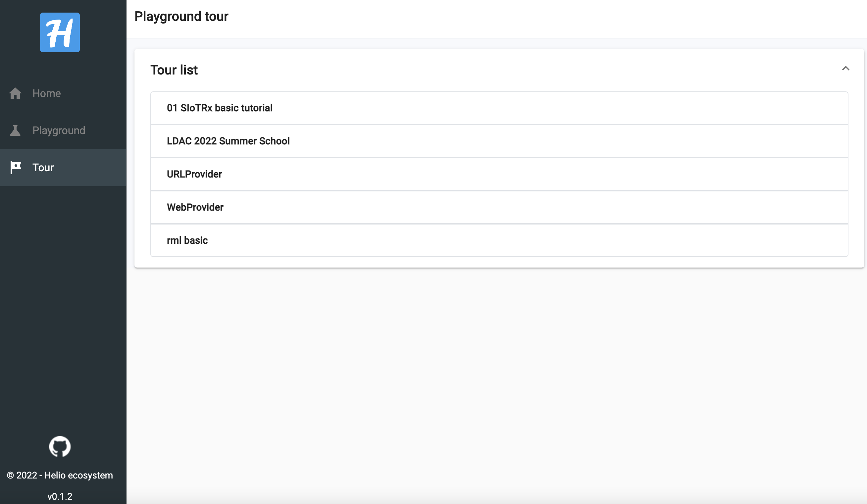
Task: Select the Playground icon in sidebar
Action: (x=15, y=130)
